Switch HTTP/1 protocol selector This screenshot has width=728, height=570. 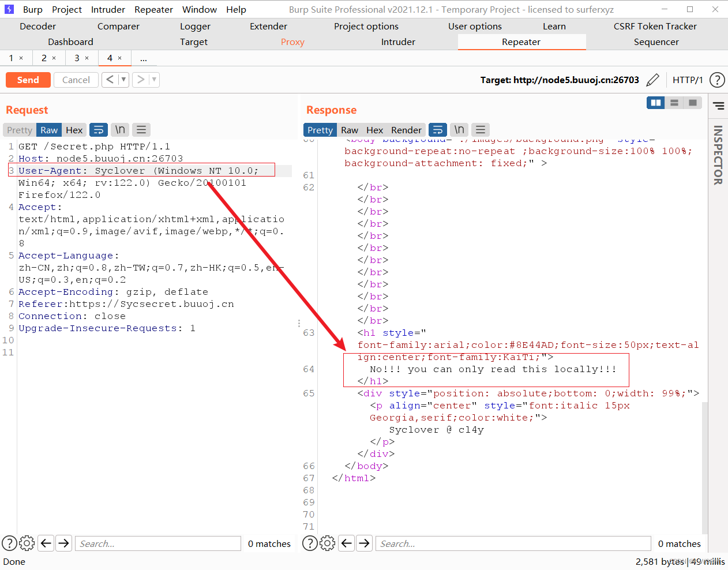point(688,80)
